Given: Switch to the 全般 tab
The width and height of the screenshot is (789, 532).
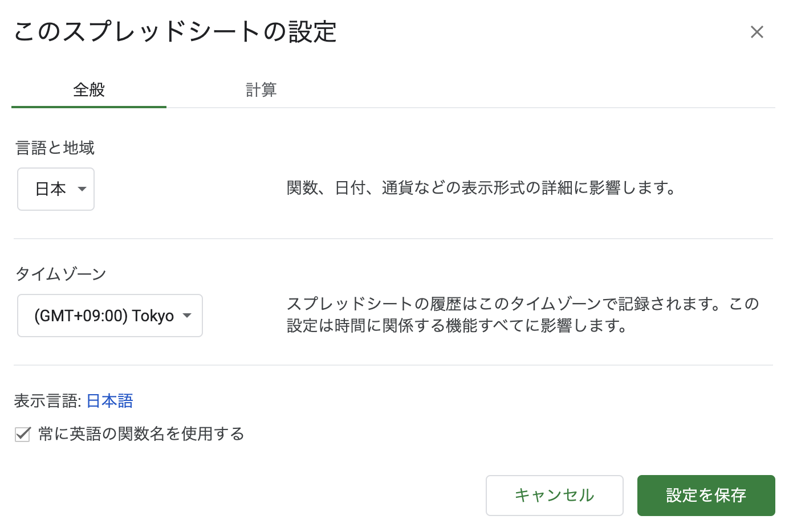Looking at the screenshot, I should (89, 90).
